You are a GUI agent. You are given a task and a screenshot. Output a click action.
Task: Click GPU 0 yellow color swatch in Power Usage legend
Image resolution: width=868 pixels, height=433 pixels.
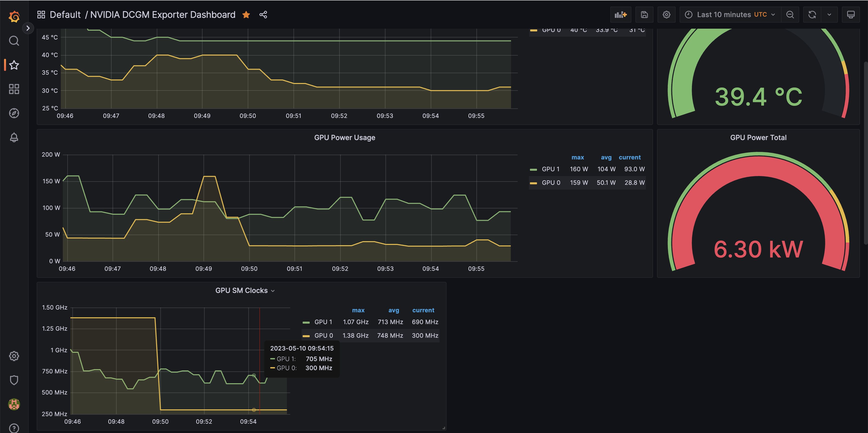pos(533,183)
